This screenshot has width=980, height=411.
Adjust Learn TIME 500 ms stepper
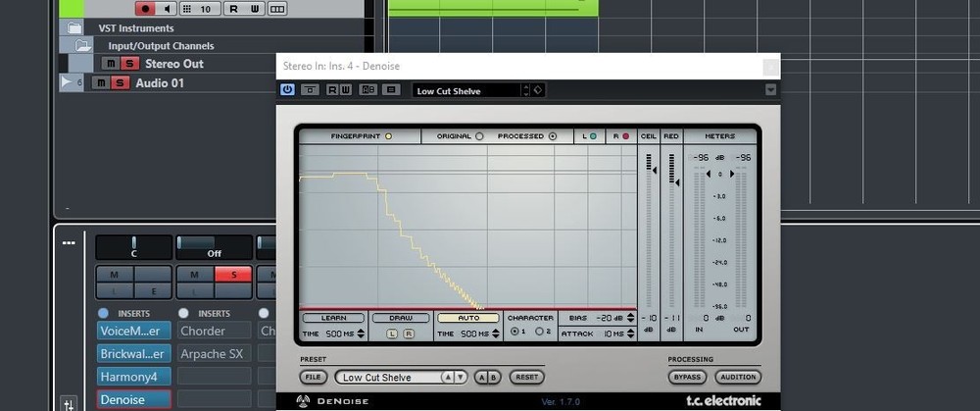point(361,334)
